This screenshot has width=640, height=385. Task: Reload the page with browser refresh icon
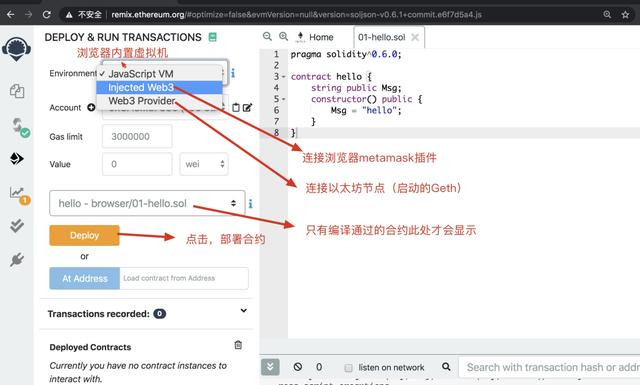(x=47, y=14)
